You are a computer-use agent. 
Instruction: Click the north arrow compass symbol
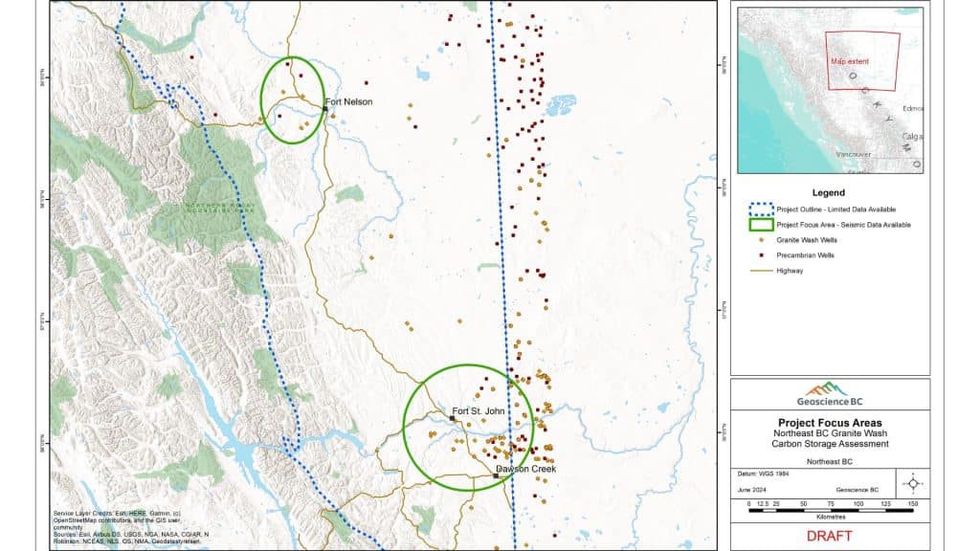pos(912,482)
